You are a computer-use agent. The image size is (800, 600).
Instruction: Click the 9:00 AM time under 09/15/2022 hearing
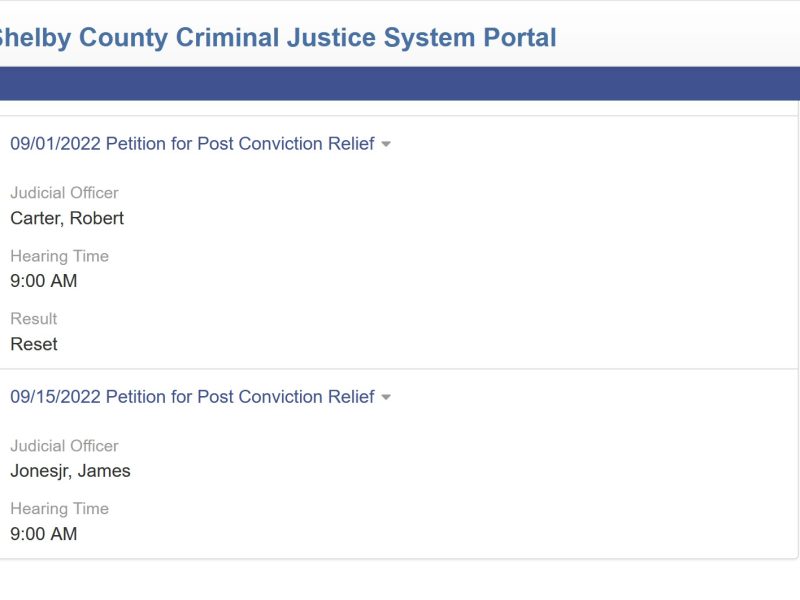pos(44,534)
